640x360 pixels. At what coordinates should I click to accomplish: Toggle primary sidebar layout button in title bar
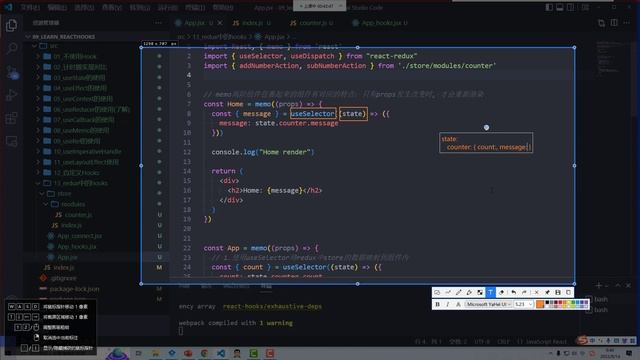tap(549, 7)
